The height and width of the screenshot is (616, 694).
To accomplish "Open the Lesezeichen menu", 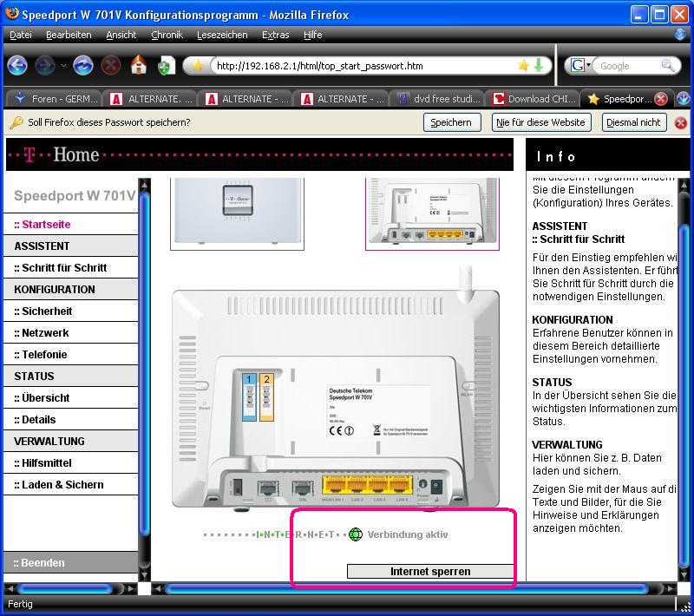I will (x=222, y=35).
